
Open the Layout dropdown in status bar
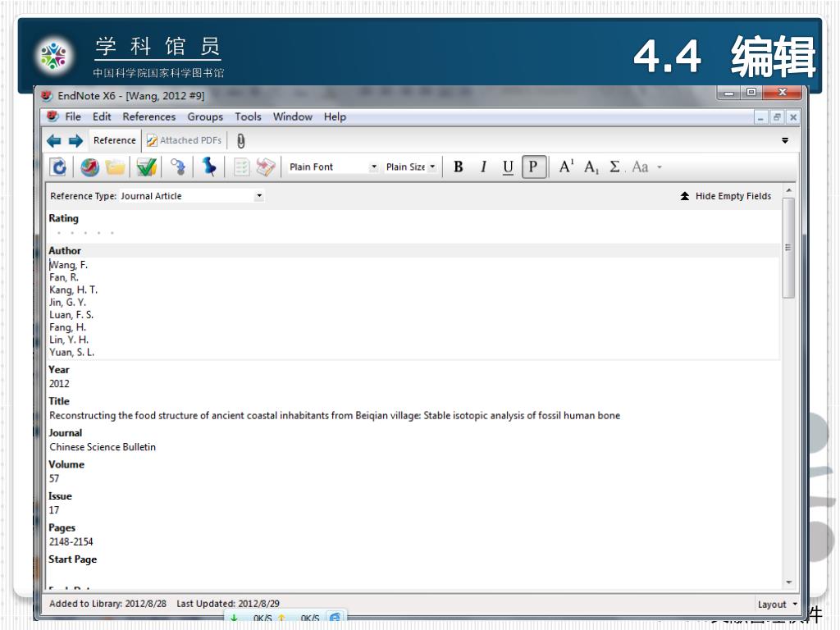(x=778, y=605)
